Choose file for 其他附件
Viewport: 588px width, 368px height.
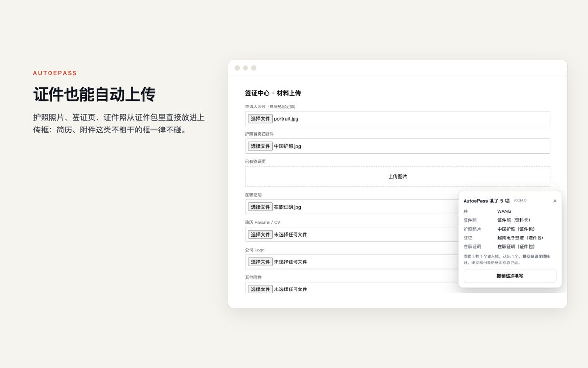pyautogui.click(x=260, y=289)
